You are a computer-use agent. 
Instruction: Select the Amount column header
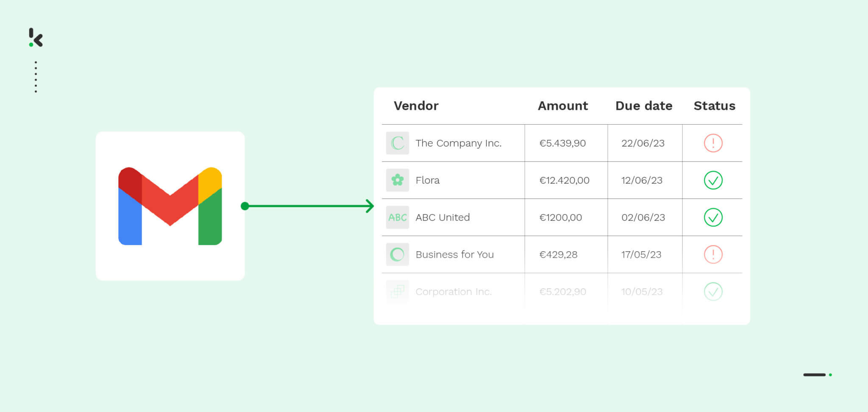click(562, 106)
